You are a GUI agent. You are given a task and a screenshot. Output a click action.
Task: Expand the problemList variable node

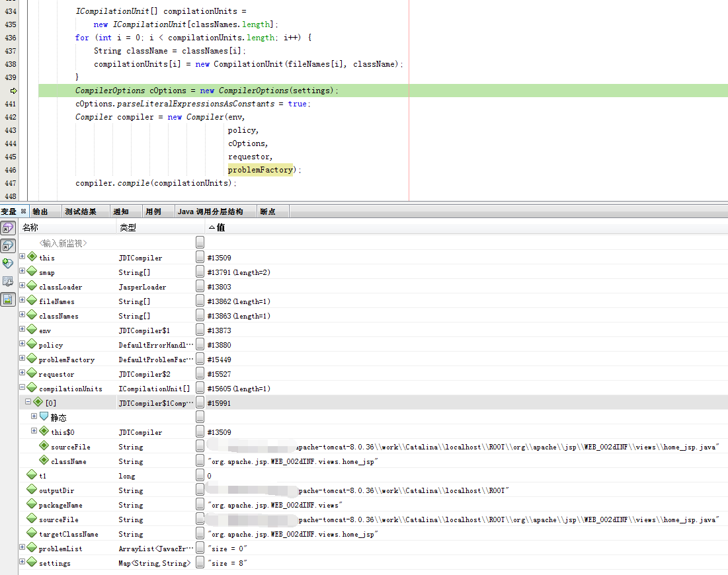click(22, 547)
